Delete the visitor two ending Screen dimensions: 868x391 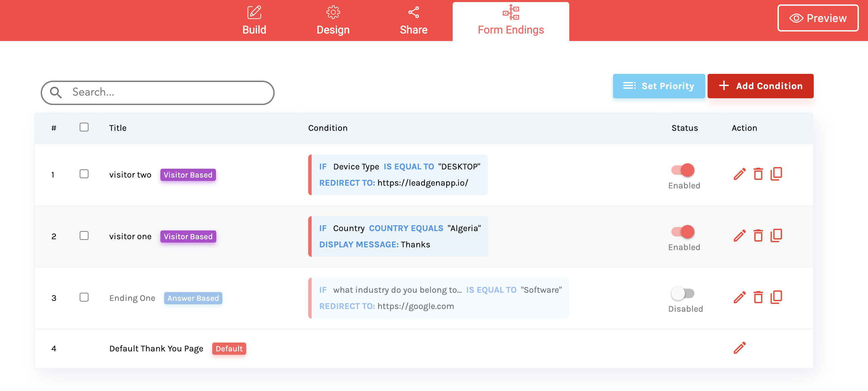click(758, 174)
